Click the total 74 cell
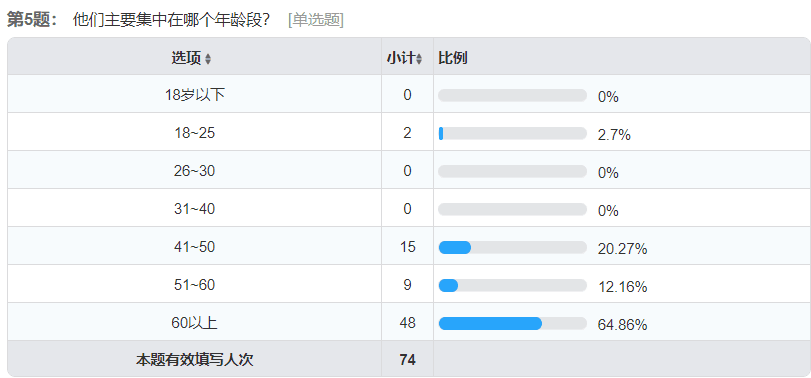811x378 pixels. point(408,359)
